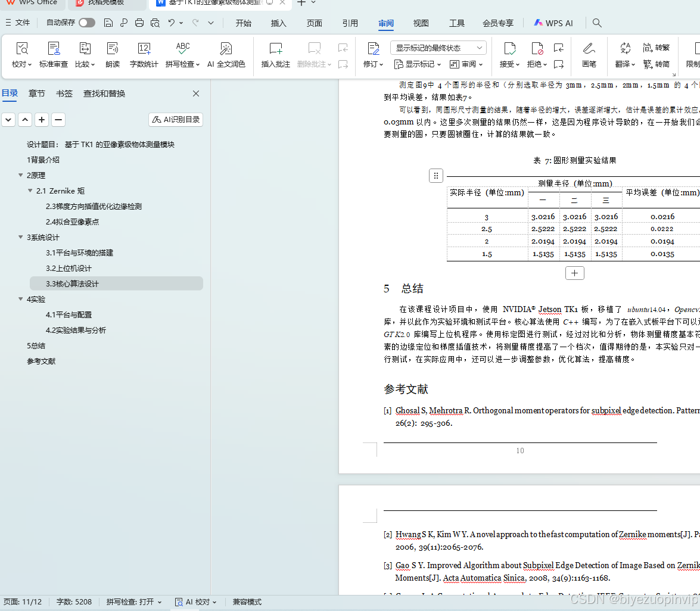Open the 字数统计 word count tool
The image size is (700, 611).
[x=143, y=55]
